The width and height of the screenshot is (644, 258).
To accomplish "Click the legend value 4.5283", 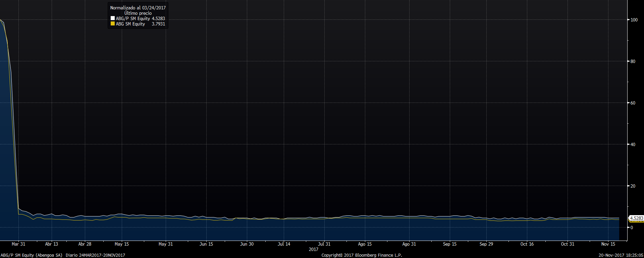I will click(158, 18).
